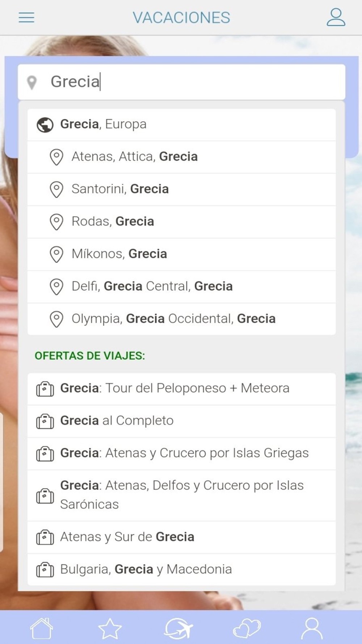Open the hamburger menu
This screenshot has height=644, width=362.
(x=26, y=17)
